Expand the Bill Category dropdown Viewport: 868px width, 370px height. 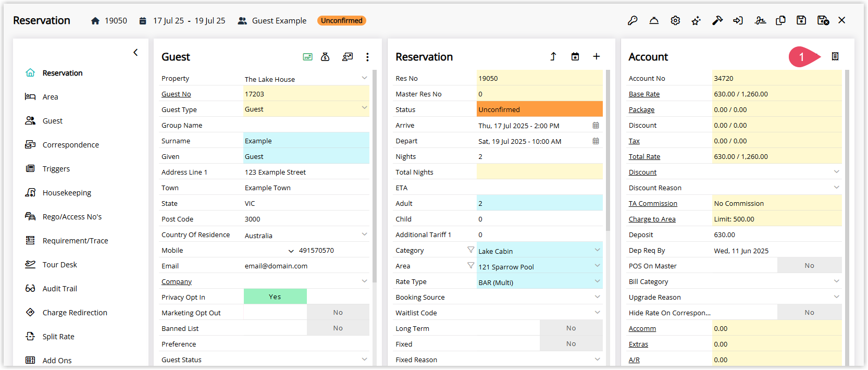pyautogui.click(x=836, y=281)
